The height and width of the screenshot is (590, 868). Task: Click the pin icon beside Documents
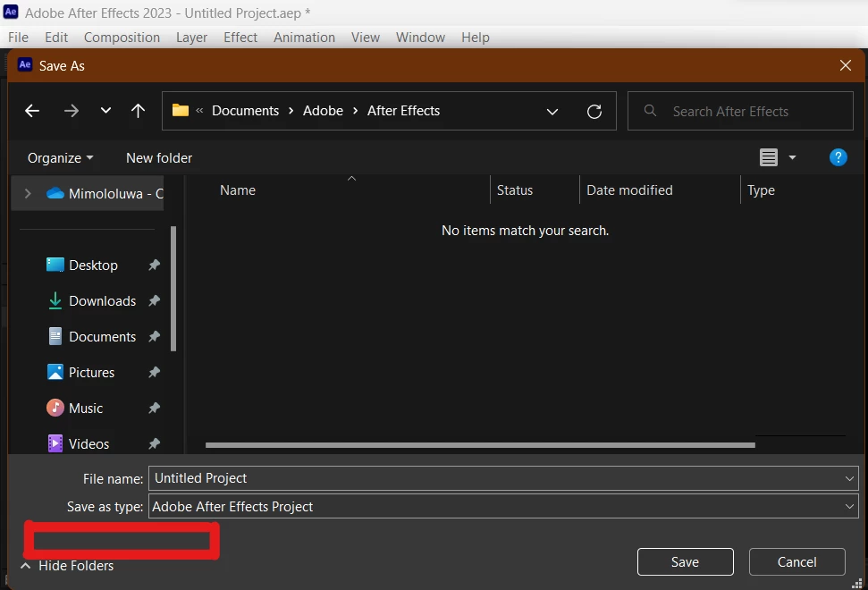(155, 336)
